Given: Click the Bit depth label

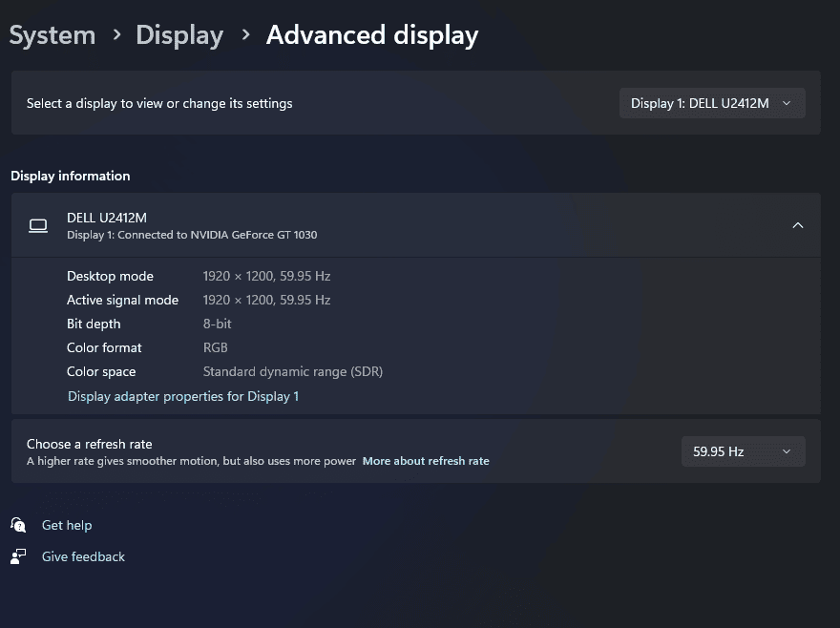Looking at the screenshot, I should [x=94, y=324].
